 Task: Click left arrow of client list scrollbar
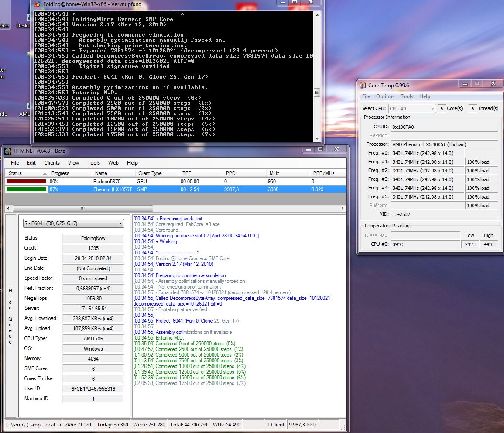pos(8,208)
